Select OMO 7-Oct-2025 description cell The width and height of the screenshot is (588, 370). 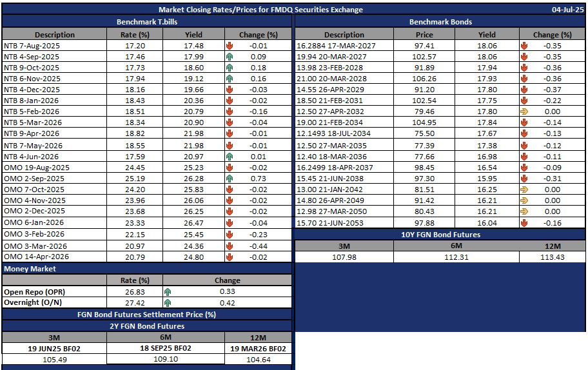[54, 190]
